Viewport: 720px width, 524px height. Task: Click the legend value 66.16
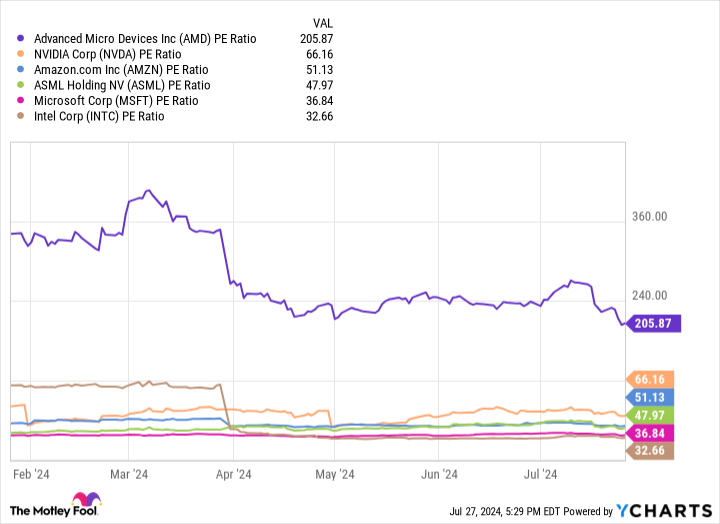pyautogui.click(x=319, y=54)
